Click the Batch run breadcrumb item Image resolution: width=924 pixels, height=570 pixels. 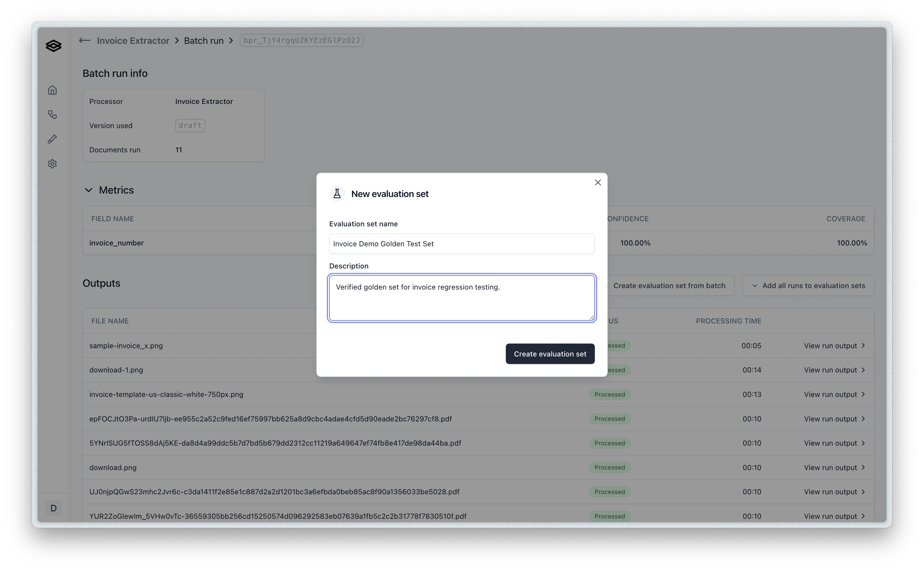pyautogui.click(x=204, y=40)
